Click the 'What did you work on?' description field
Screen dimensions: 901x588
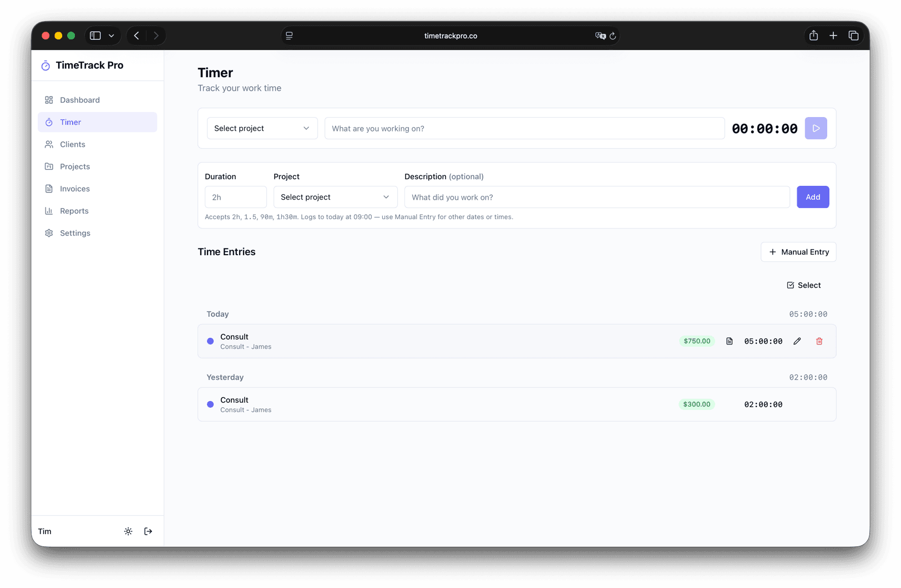coord(597,197)
